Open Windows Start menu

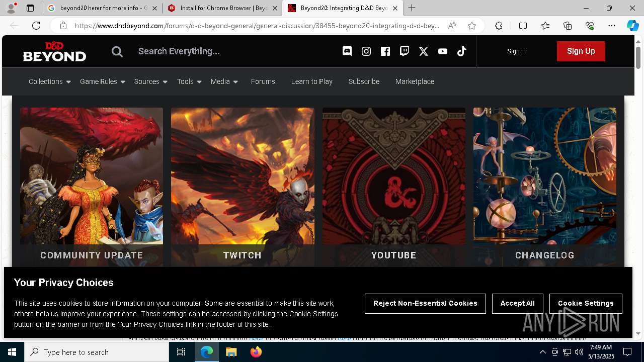point(12,352)
